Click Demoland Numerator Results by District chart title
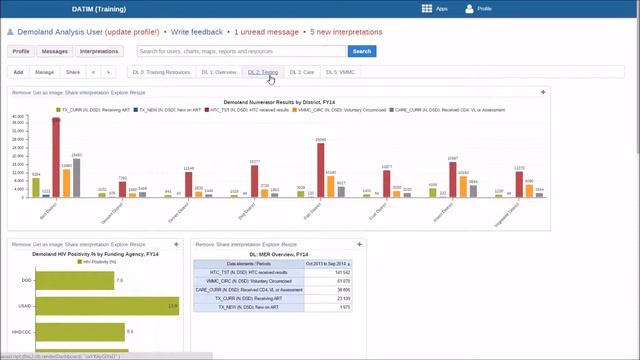The width and height of the screenshot is (640, 360). 279,102
